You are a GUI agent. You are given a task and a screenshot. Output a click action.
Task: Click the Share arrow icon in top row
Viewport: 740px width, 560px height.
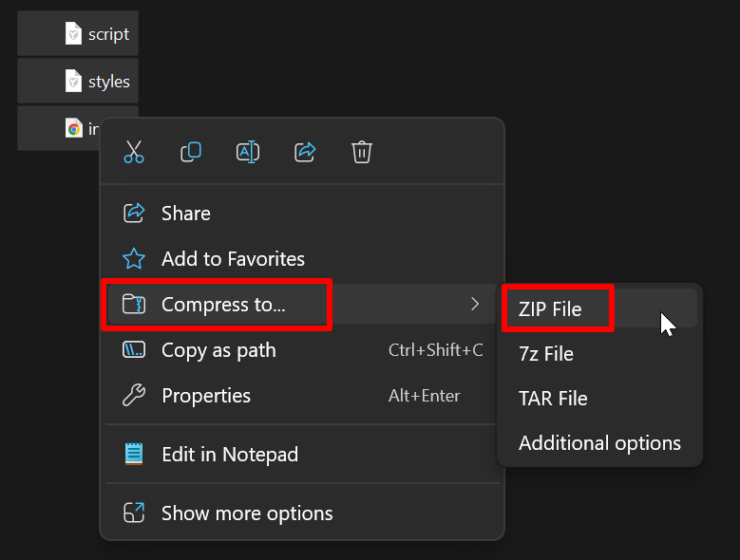305,152
